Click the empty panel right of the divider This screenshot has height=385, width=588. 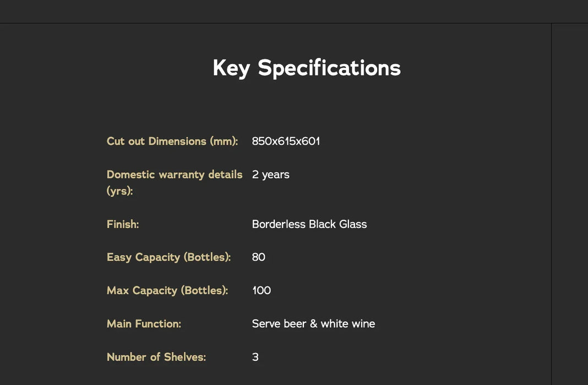pos(570,204)
